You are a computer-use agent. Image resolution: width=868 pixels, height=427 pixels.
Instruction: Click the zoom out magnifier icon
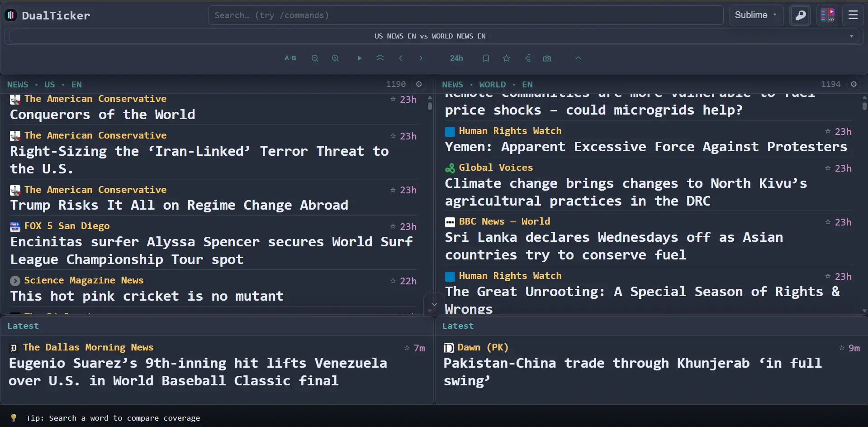(315, 58)
